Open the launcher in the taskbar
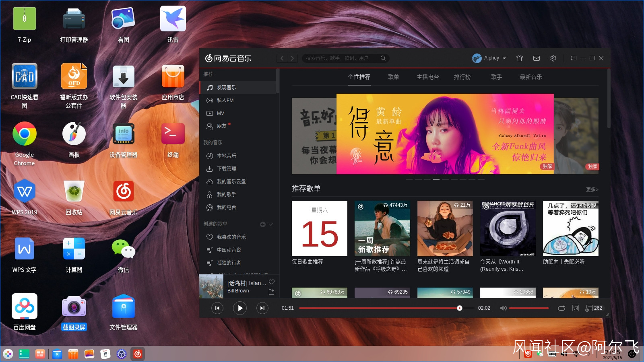Screen dimensions: 644x362 coord(8,354)
